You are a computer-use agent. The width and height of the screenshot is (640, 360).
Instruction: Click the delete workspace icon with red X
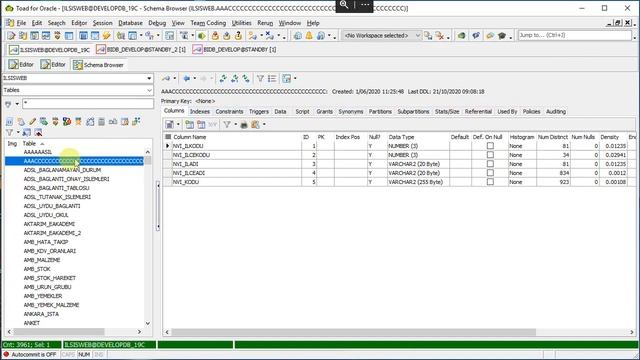pyautogui.click(x=439, y=36)
